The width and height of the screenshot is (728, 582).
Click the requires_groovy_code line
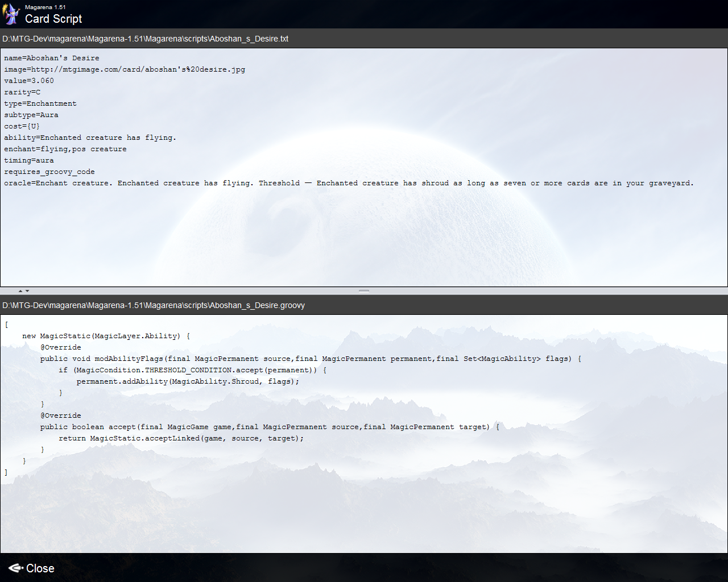tap(49, 172)
